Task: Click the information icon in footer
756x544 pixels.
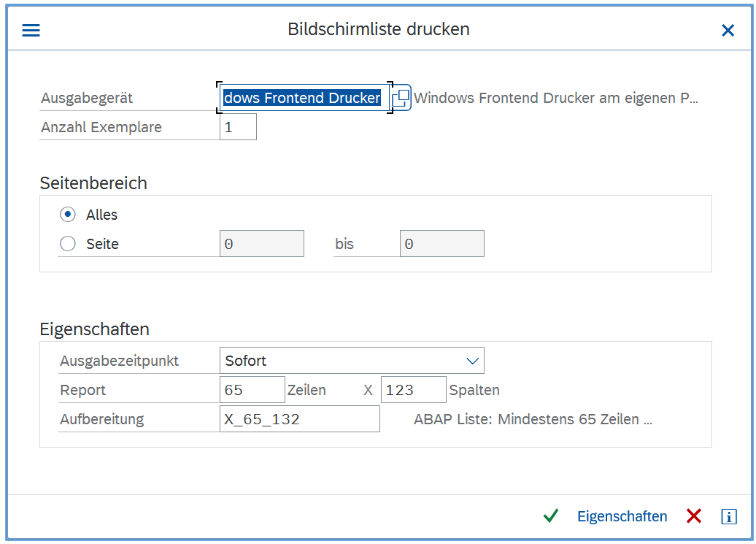Action: [x=728, y=516]
